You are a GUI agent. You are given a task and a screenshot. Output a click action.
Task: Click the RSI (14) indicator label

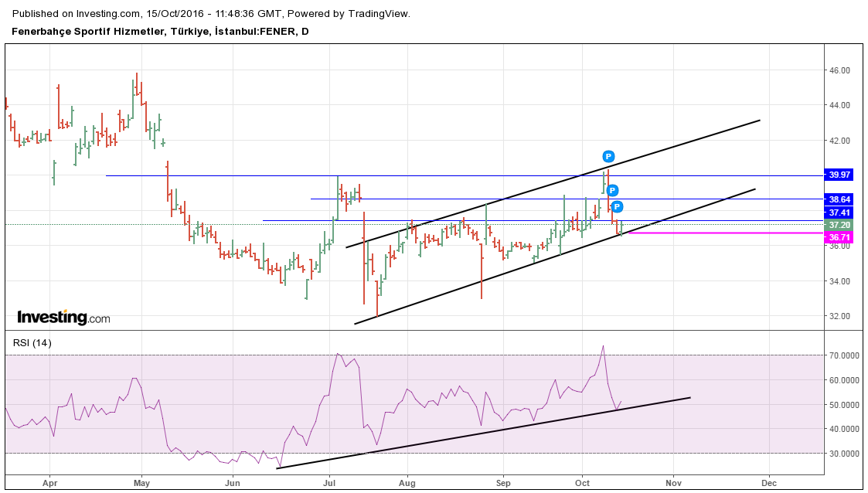click(32, 343)
